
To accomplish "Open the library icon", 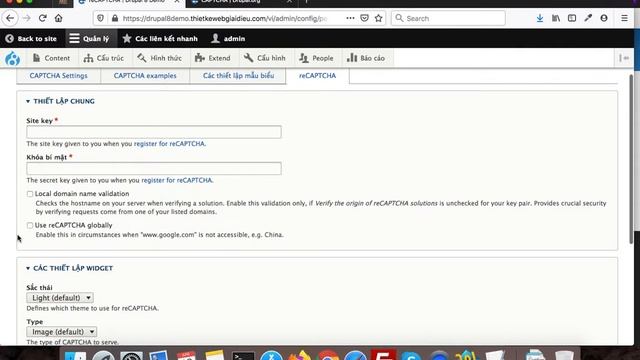I will (556, 18).
